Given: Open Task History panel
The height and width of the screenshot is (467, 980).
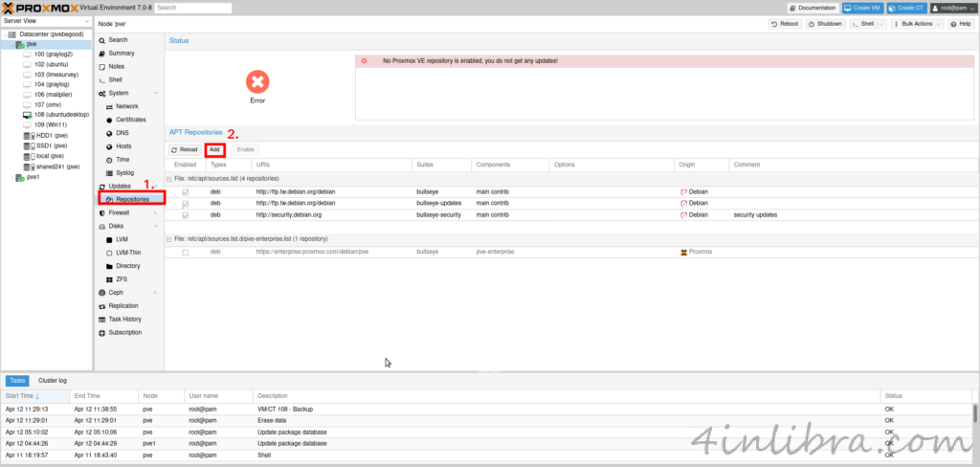Looking at the screenshot, I should 124,319.
